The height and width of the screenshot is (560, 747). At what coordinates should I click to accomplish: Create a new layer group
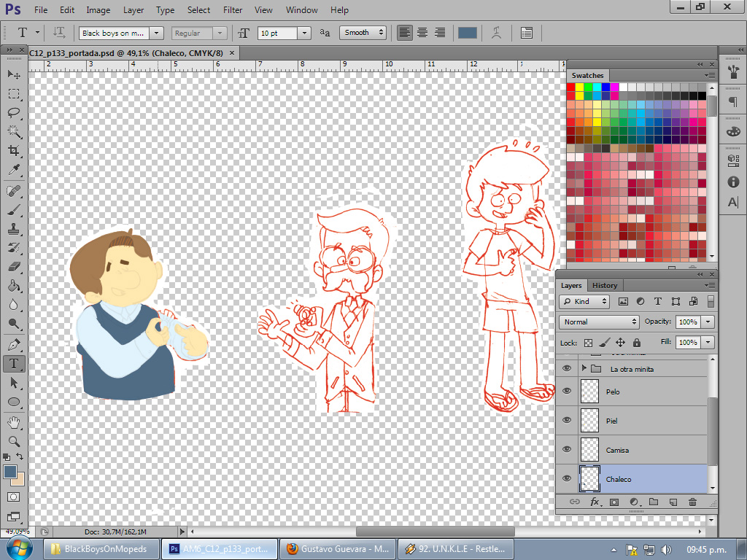click(x=654, y=502)
